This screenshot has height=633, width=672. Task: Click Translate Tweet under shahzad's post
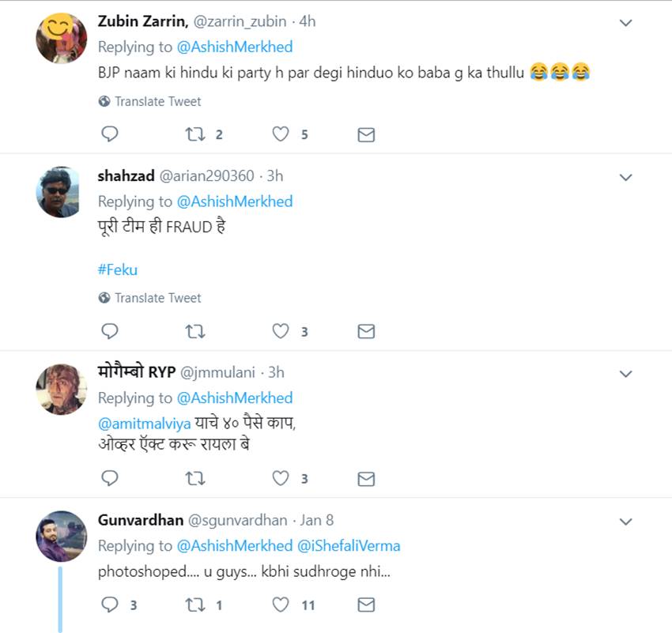(157, 298)
